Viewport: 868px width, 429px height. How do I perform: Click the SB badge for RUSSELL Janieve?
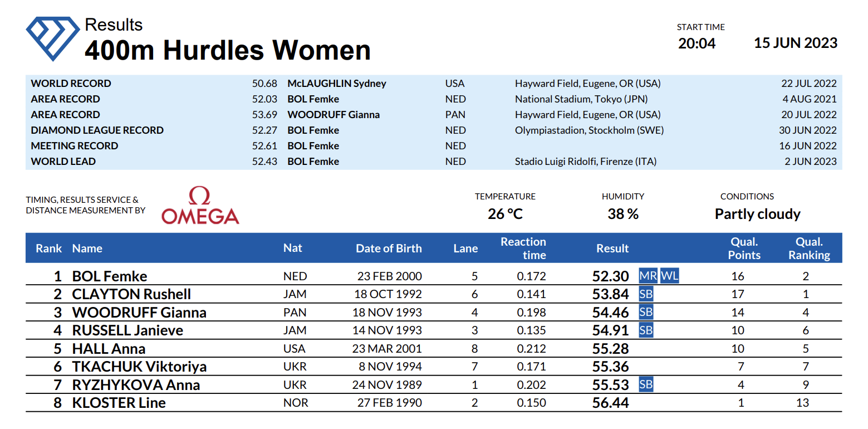pos(646,330)
